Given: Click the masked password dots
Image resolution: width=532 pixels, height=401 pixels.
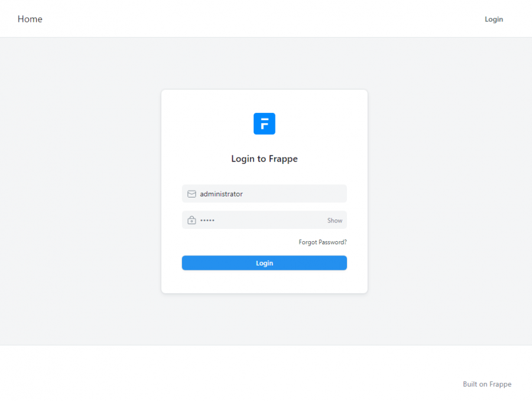Looking at the screenshot, I should pyautogui.click(x=207, y=221).
